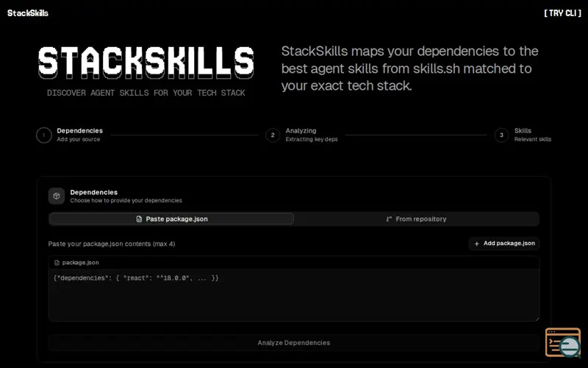Click the step 3 Skills circle

[x=501, y=135]
